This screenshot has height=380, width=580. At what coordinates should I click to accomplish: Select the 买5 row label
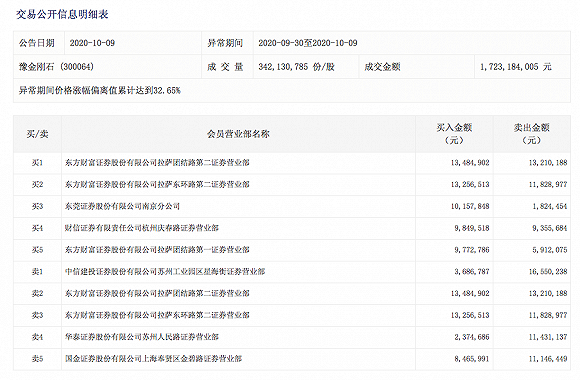click(37, 250)
